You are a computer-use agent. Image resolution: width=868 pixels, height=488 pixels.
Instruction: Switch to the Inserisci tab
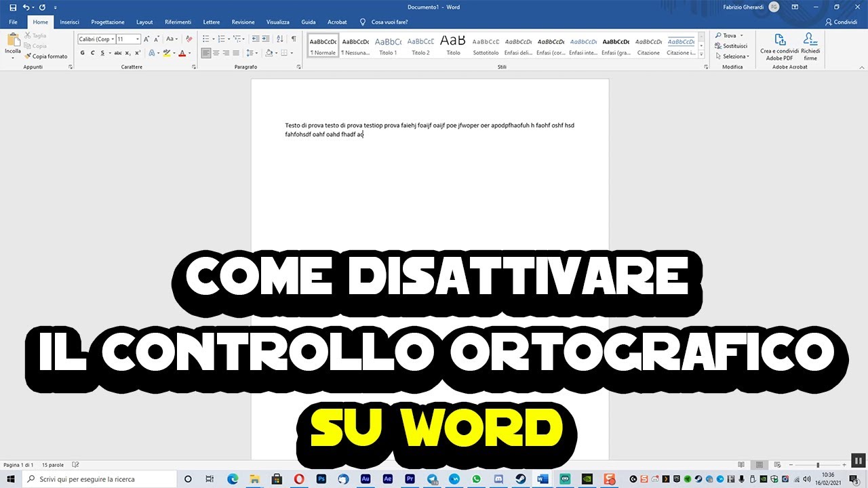[69, 22]
